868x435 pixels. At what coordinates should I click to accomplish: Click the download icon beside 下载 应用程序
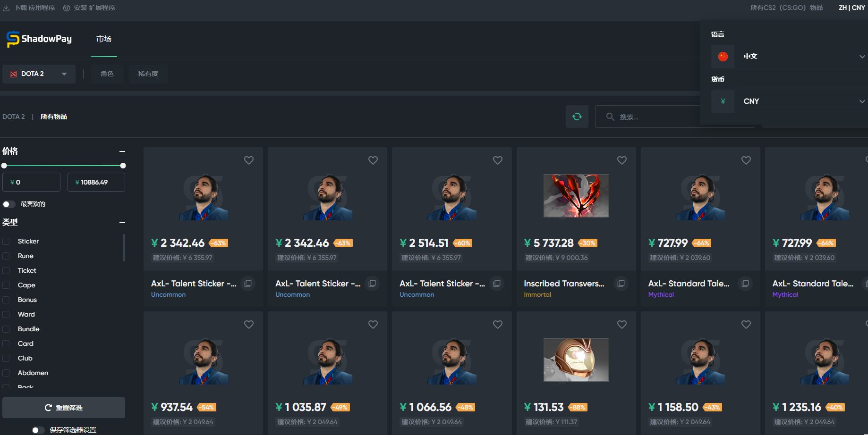6,8
